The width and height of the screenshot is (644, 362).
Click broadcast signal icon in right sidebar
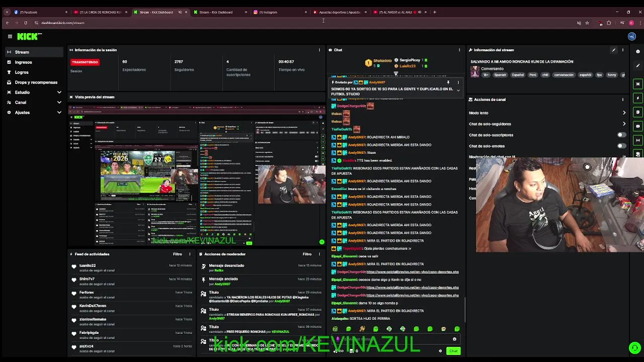638,140
